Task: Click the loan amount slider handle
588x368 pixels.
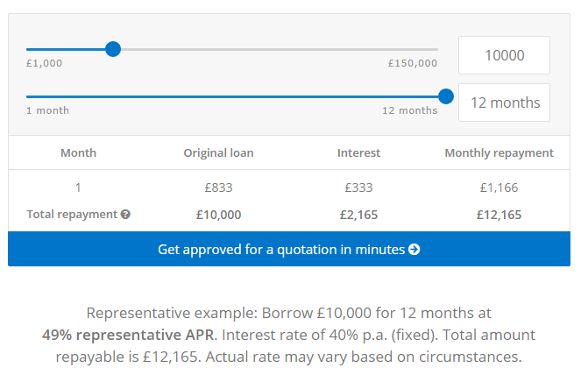Action: [113, 49]
